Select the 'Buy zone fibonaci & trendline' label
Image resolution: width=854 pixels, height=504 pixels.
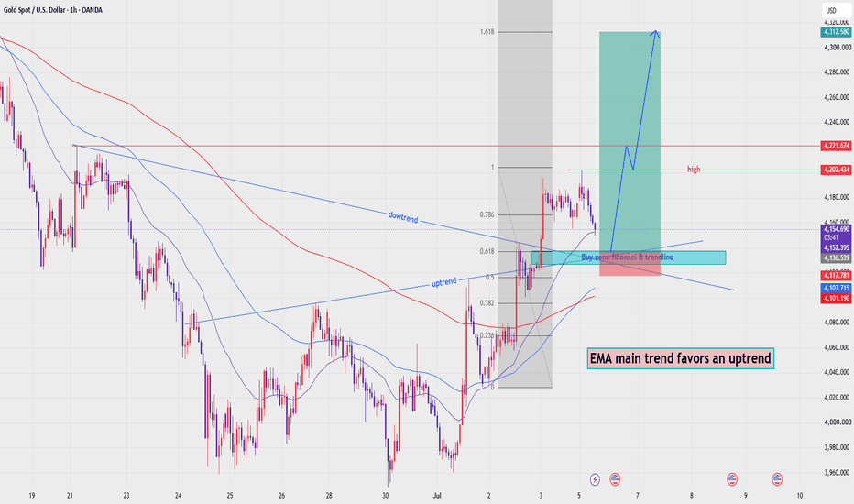coord(627,257)
